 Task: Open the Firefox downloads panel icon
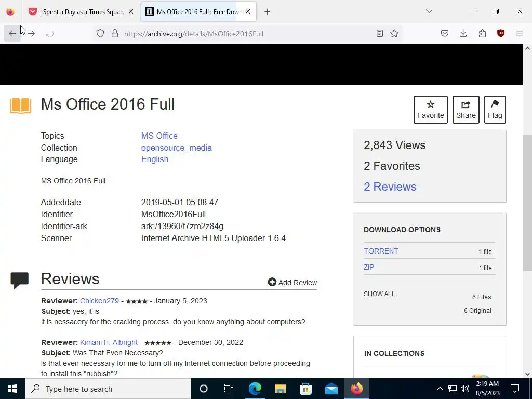click(463, 33)
